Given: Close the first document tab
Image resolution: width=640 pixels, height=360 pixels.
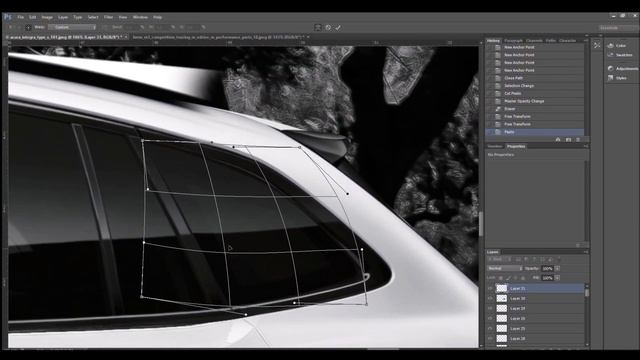Looking at the screenshot, I should click(126, 37).
